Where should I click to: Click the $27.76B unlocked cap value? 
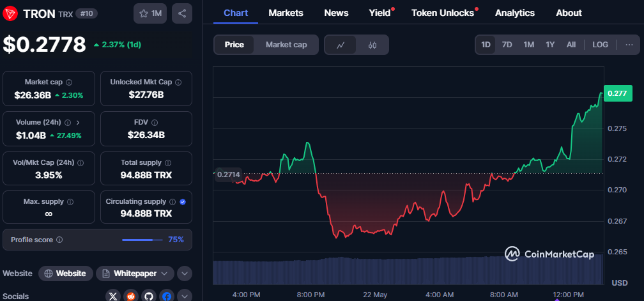146,95
